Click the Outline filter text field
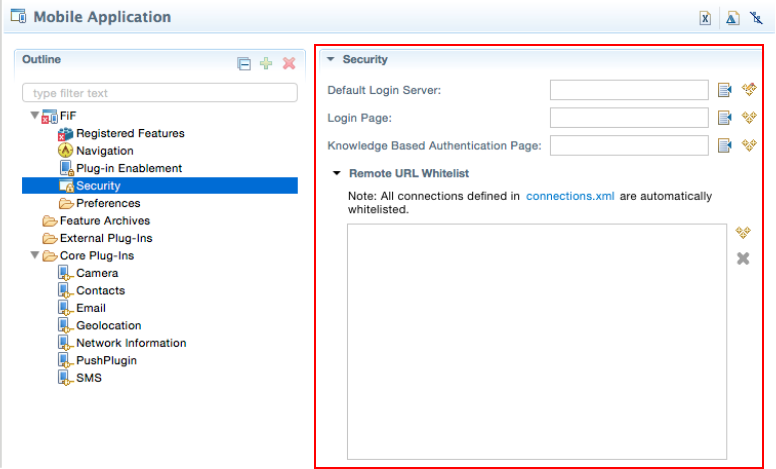776x469 pixels. [160, 93]
